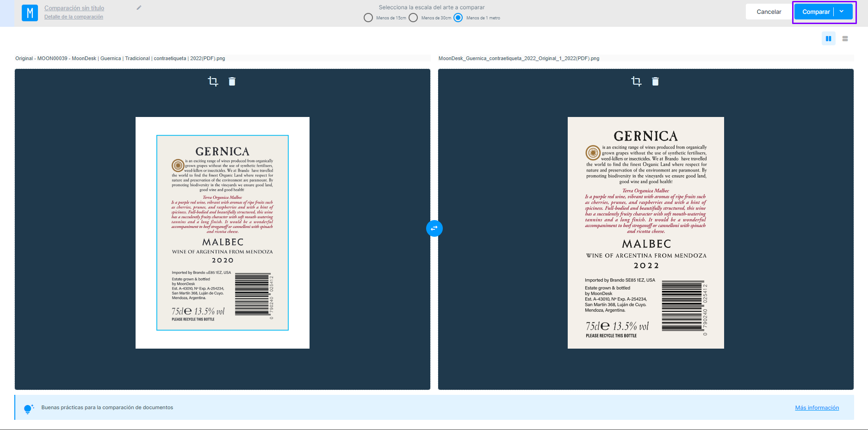Screen dimensions: 868x430
Task: Delete the right document with trash icon
Action: click(655, 81)
